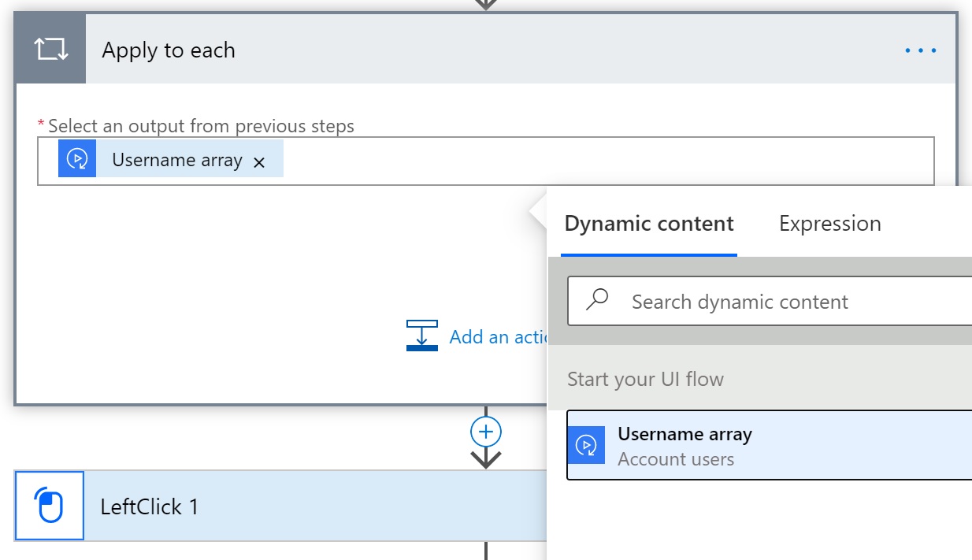Expand the LeftClick 1 action card
972x560 pixels.
[x=315, y=506]
